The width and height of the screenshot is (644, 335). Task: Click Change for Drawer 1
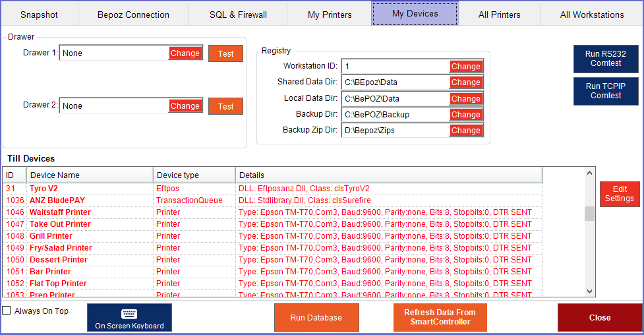point(185,53)
